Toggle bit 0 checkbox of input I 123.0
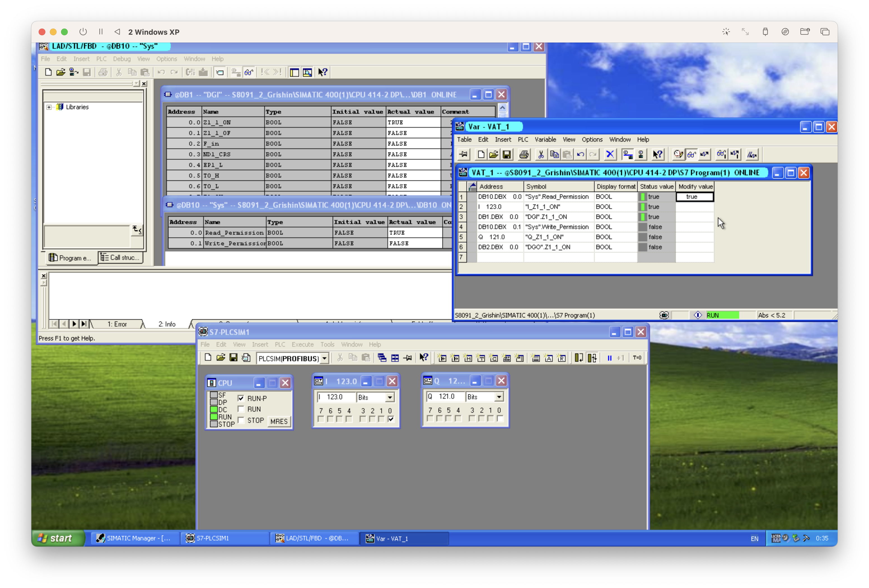Viewport: 869px width, 588px height. click(390, 419)
